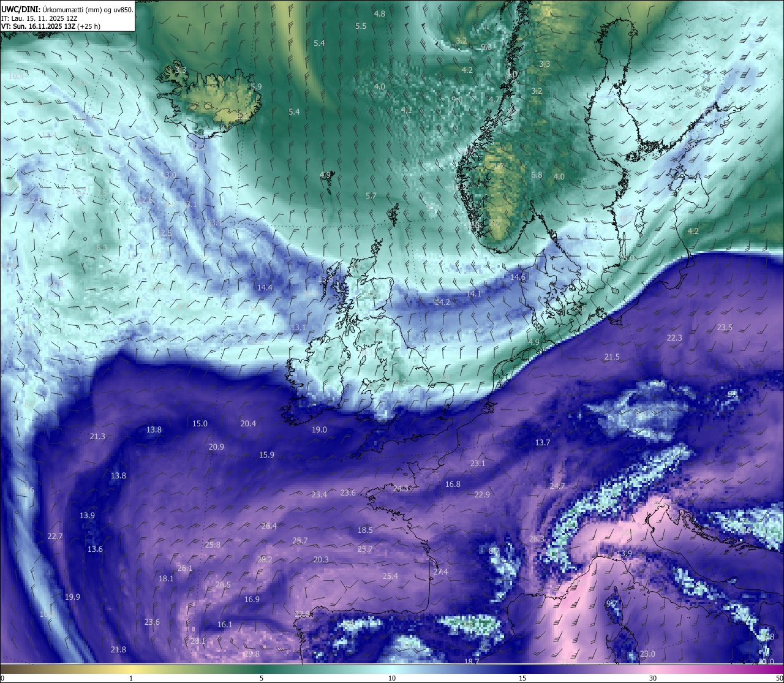Click the 19.9 value label
The width and height of the screenshot is (784, 683).
72,597
